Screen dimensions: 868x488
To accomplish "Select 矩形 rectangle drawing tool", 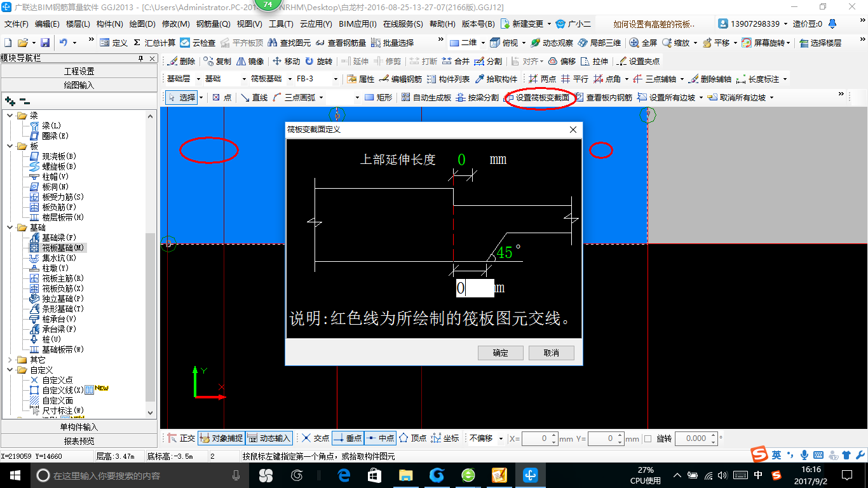I will click(379, 98).
